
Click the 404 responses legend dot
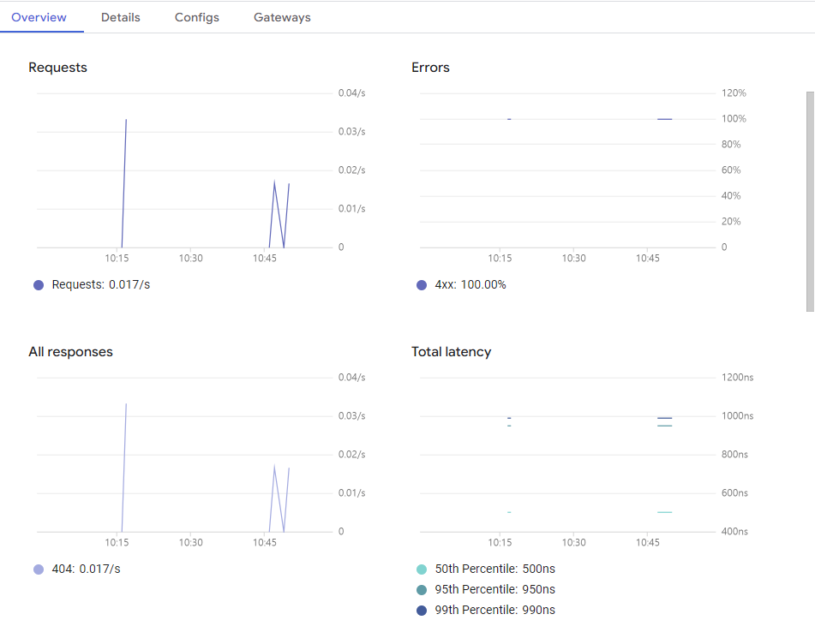39,569
